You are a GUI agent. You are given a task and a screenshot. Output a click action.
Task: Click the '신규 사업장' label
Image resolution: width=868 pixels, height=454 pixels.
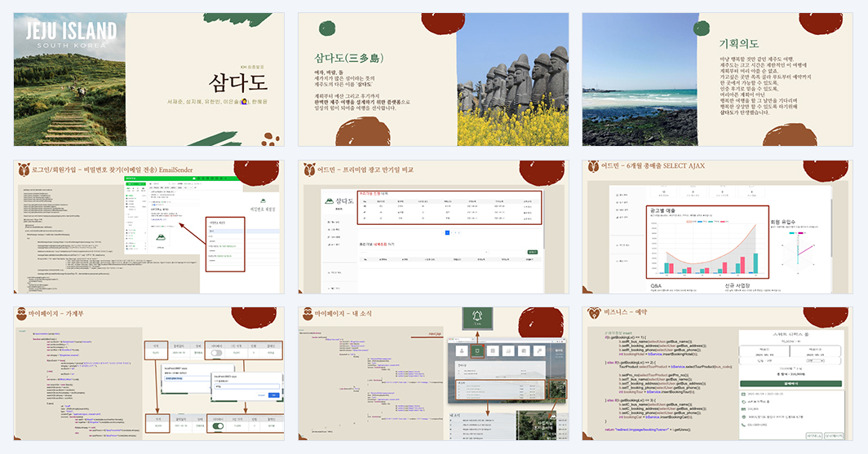[x=737, y=286]
